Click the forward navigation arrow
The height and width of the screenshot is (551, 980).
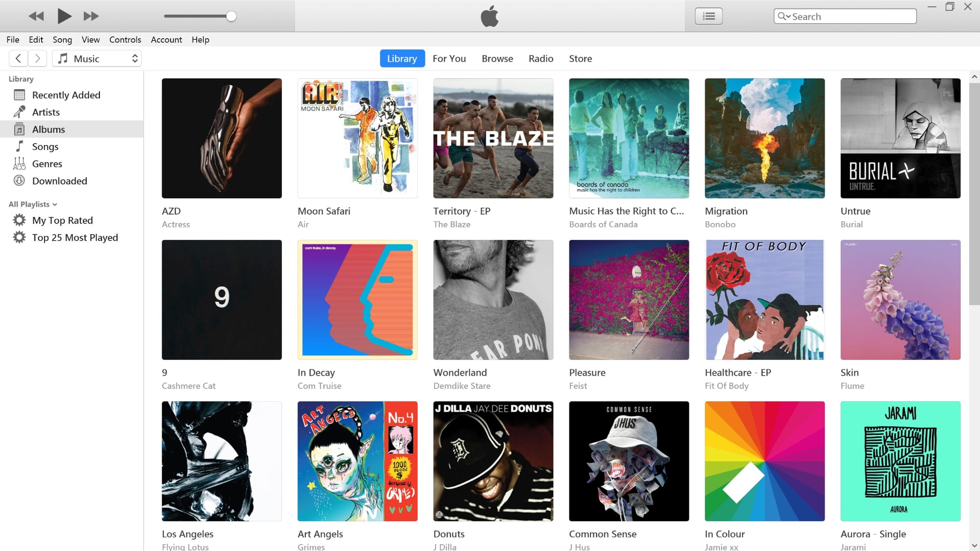coord(38,59)
